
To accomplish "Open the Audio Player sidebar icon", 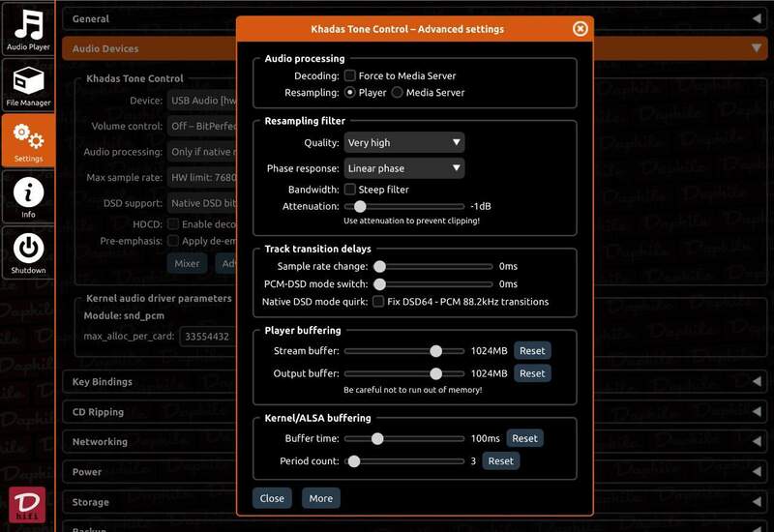I will [28, 29].
